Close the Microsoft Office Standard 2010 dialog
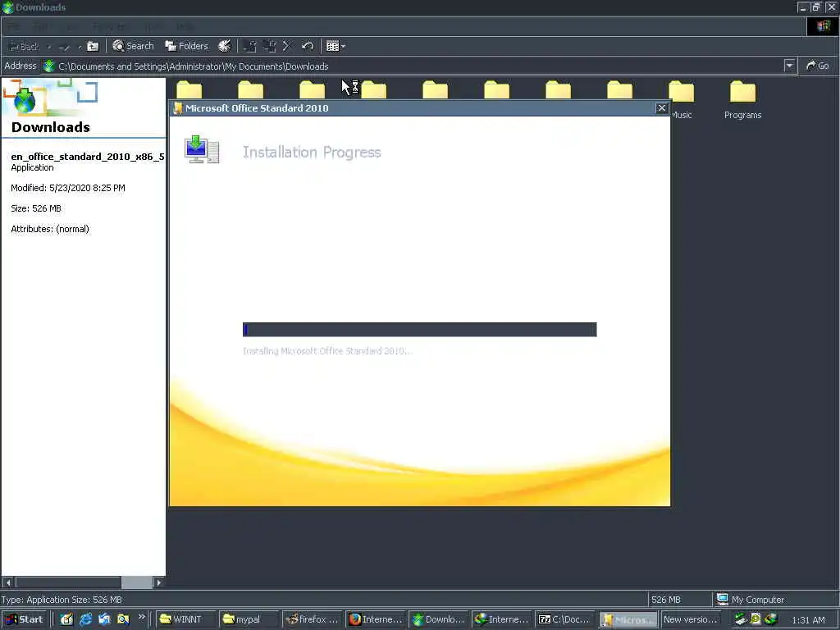This screenshot has width=840, height=630. pyautogui.click(x=662, y=108)
